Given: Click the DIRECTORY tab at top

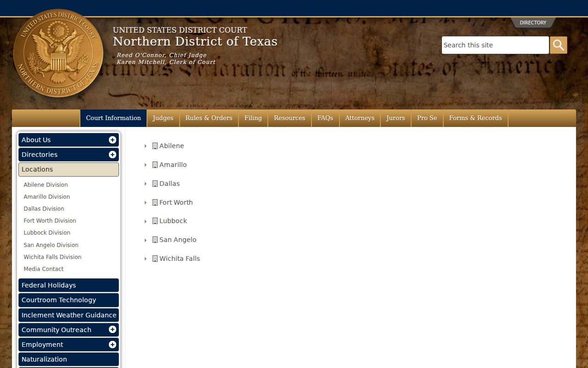Looking at the screenshot, I should click(533, 23).
